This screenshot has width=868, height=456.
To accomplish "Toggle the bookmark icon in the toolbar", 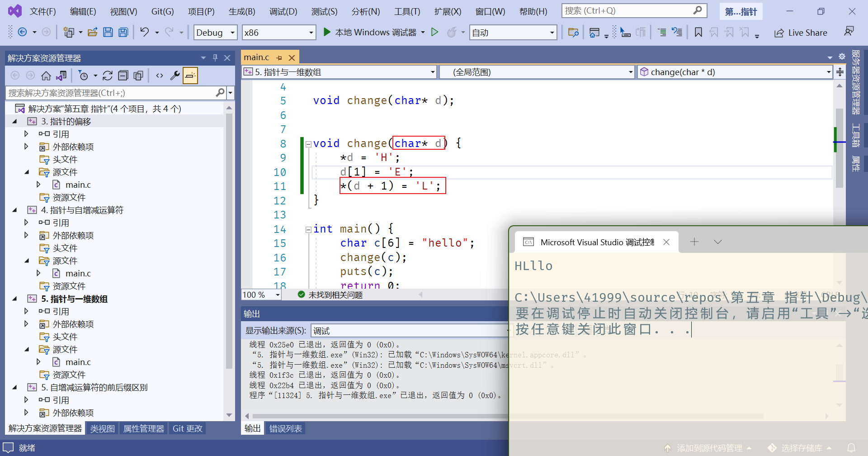I will point(698,32).
